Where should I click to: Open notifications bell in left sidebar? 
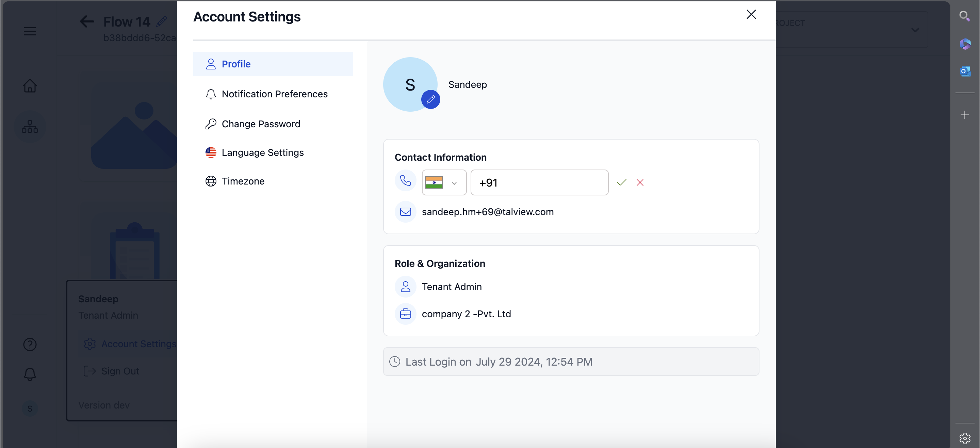click(30, 374)
